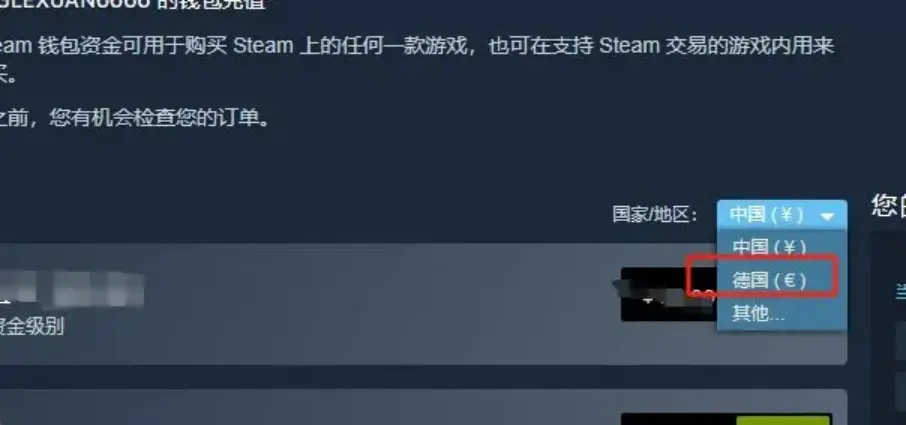Screen dimensions: 906x425
Task: Select 中国 (¥) from the region list
Action: pos(769,247)
